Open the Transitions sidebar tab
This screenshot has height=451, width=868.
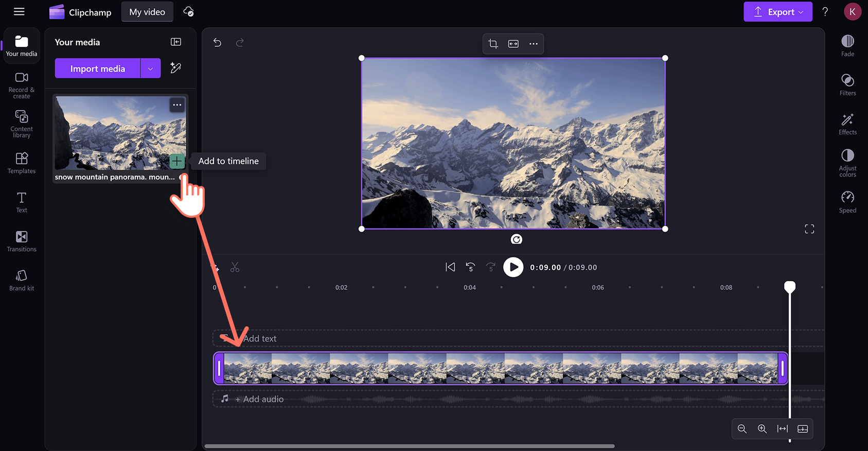point(22,241)
